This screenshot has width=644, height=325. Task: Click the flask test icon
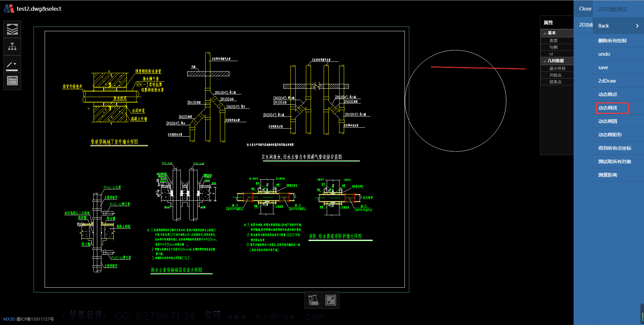pos(313,300)
